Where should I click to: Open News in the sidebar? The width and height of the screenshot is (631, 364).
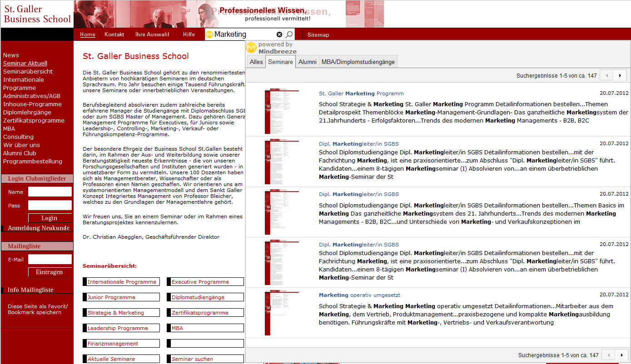pyautogui.click(x=11, y=55)
